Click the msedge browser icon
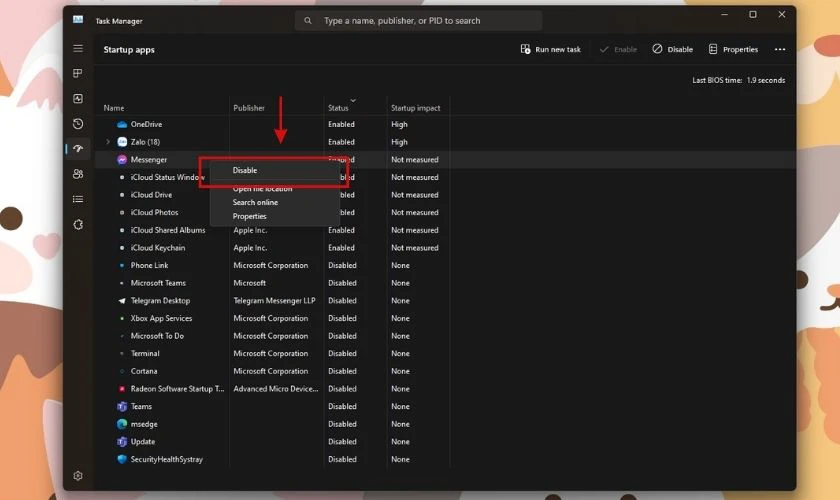 (x=122, y=424)
